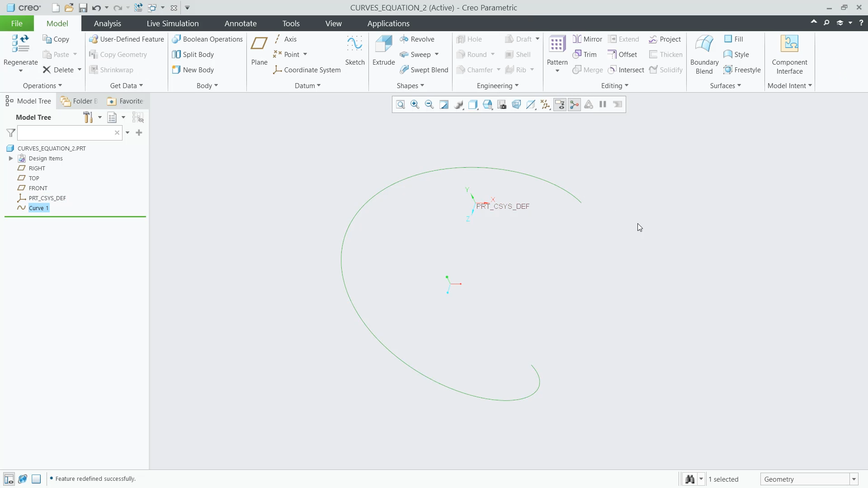
Task: Open the Datum Display Filters icon
Action: pyautogui.click(x=545, y=105)
